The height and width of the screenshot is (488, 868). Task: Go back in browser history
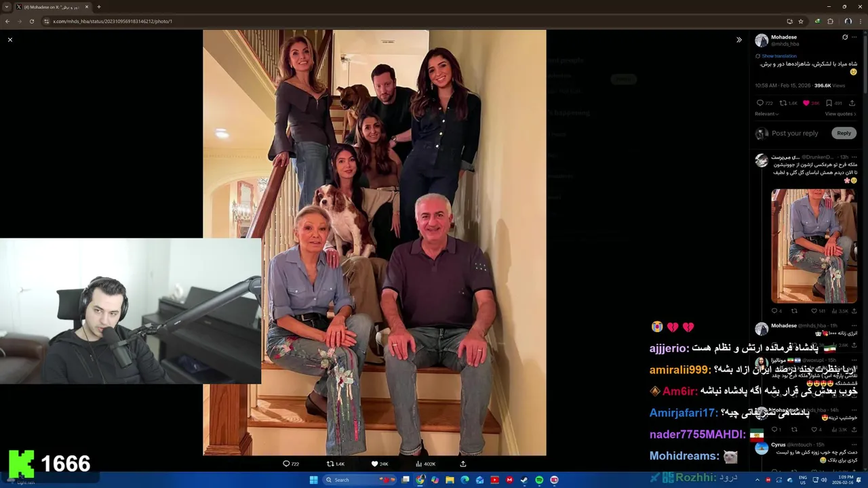pyautogui.click(x=7, y=21)
